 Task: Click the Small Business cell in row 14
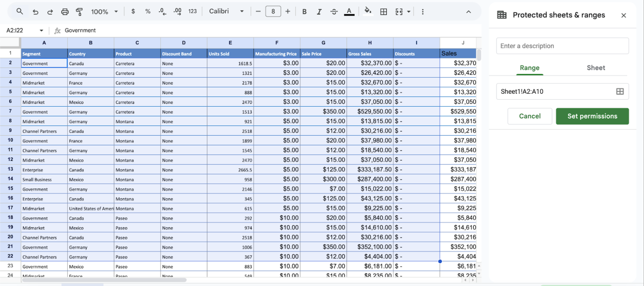coord(44,179)
